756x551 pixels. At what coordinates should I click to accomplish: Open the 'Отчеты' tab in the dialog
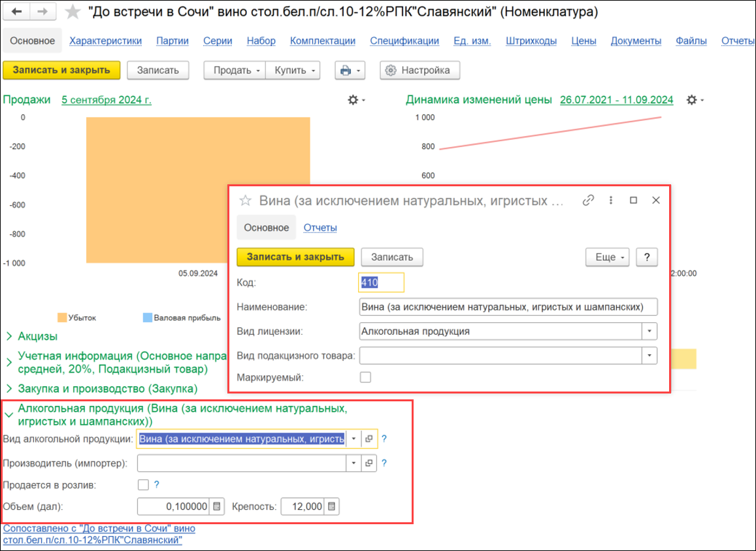coord(320,227)
